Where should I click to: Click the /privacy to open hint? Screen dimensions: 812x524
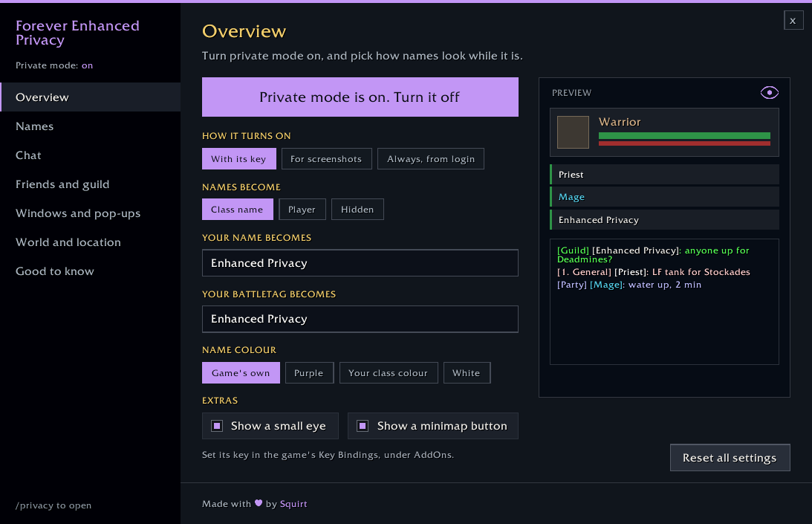click(53, 505)
